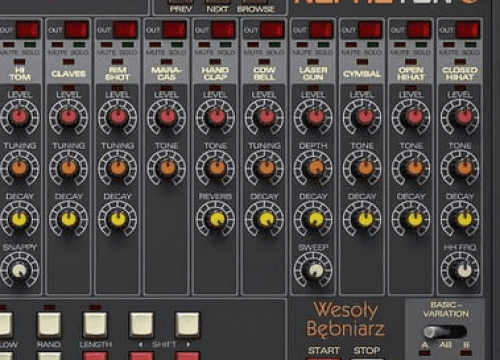Click the Rim Shot Level knob
This screenshot has height=360, width=500.
coord(118,117)
